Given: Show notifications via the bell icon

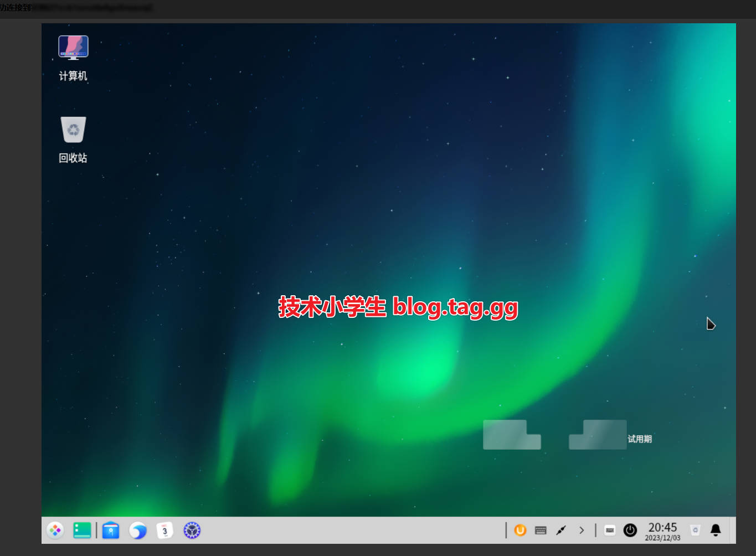Looking at the screenshot, I should pyautogui.click(x=716, y=531).
